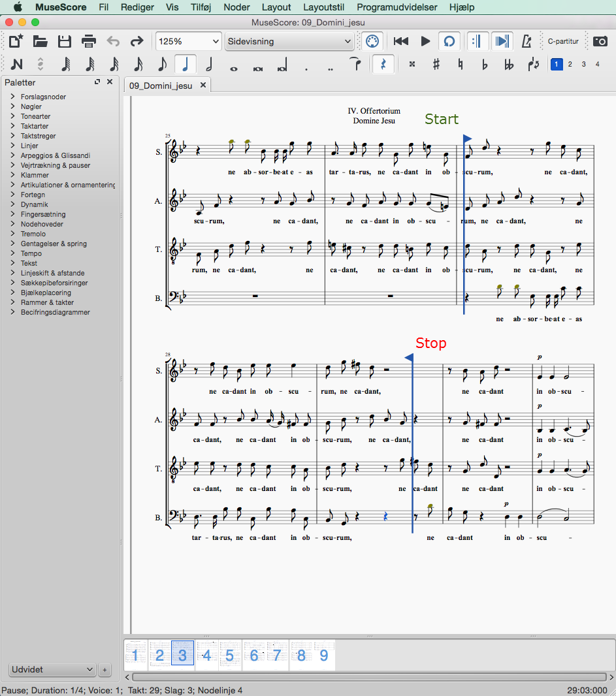Screen dimensions: 616x696
Task: Toggle the metronome
Action: [527, 41]
